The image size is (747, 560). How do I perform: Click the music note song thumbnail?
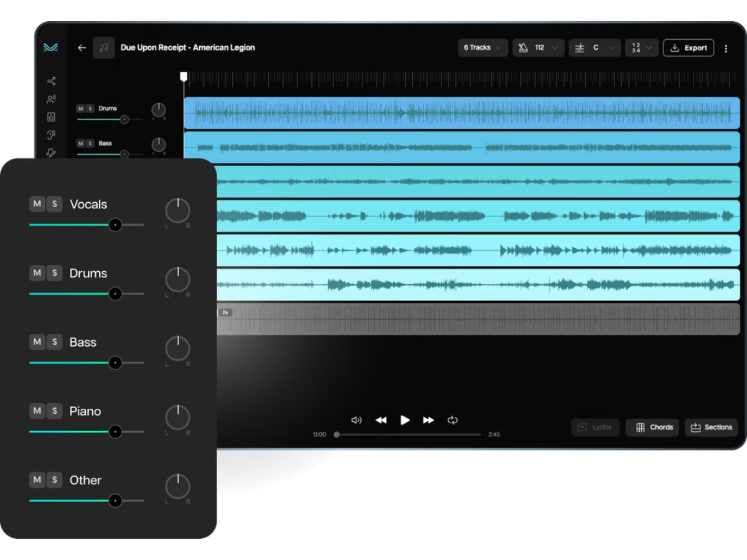tap(104, 48)
